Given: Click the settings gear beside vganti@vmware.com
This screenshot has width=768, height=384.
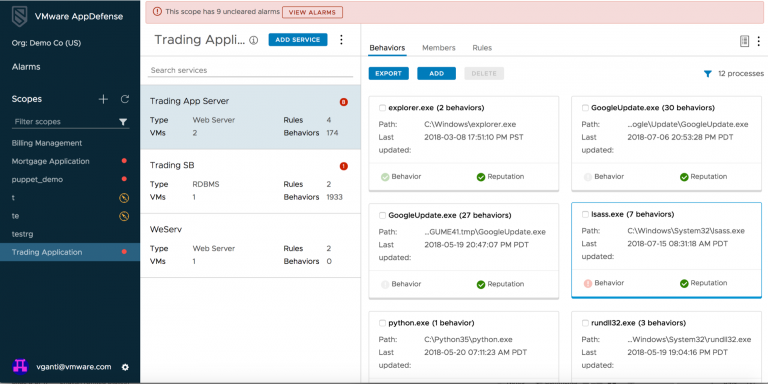Looking at the screenshot, I should (125, 367).
